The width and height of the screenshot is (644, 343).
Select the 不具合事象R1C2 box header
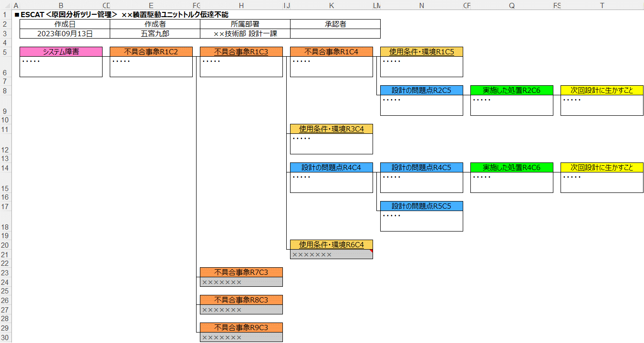pos(151,52)
